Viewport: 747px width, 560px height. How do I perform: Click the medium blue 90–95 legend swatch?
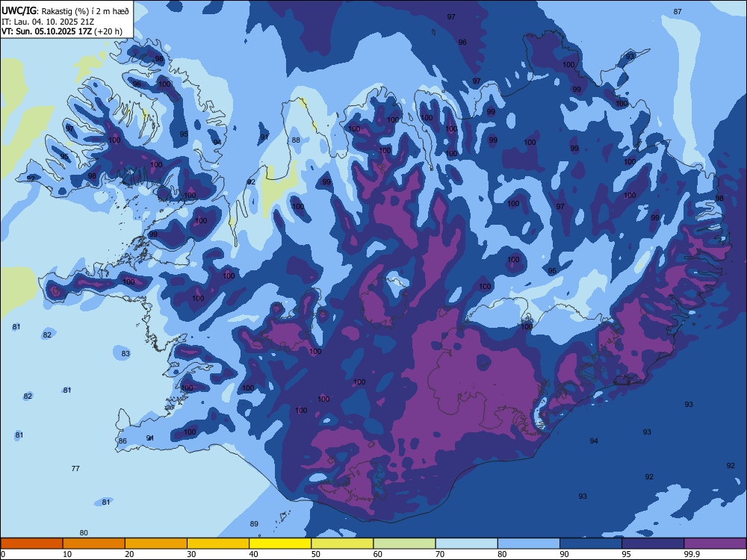click(591, 544)
